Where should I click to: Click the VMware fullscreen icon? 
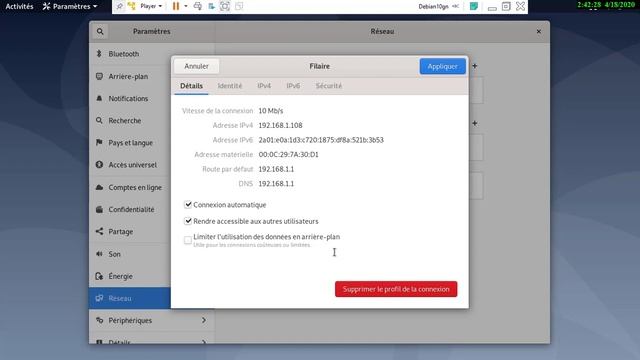(225, 6)
